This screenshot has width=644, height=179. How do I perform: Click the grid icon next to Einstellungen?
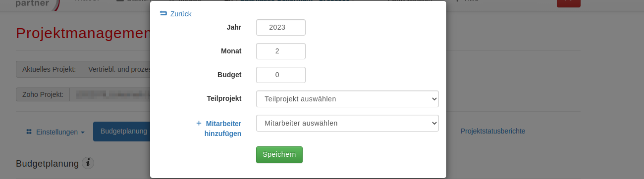(29, 132)
